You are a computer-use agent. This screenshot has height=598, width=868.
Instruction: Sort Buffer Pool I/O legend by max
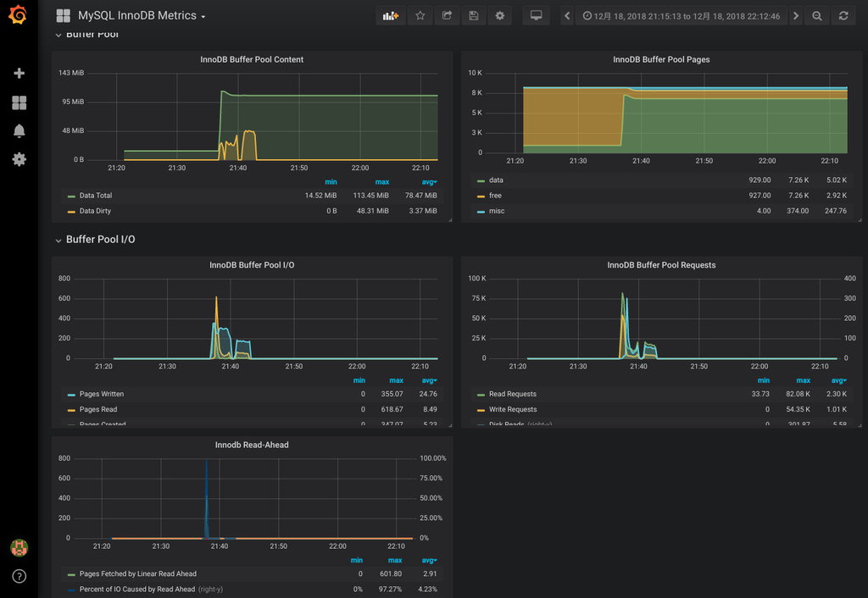click(x=396, y=380)
